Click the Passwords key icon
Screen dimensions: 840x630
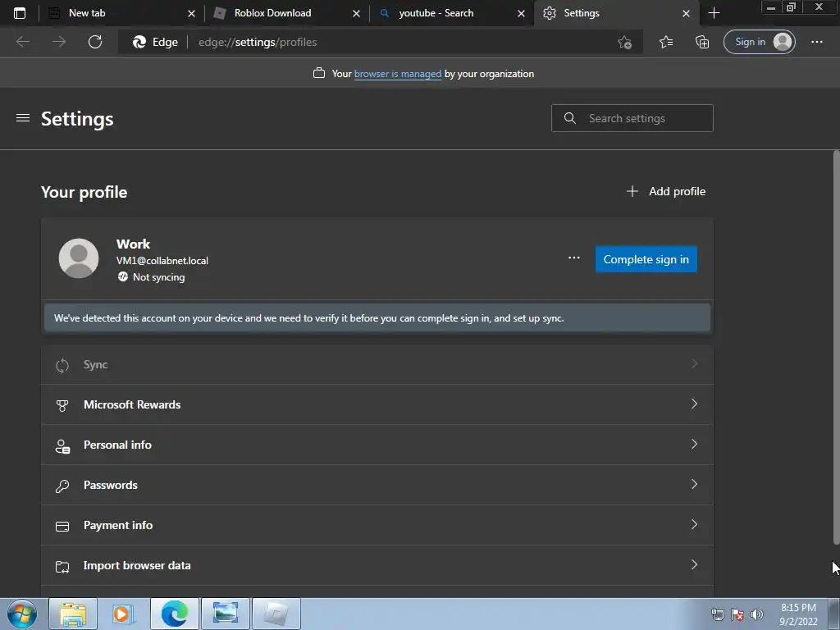(62, 486)
